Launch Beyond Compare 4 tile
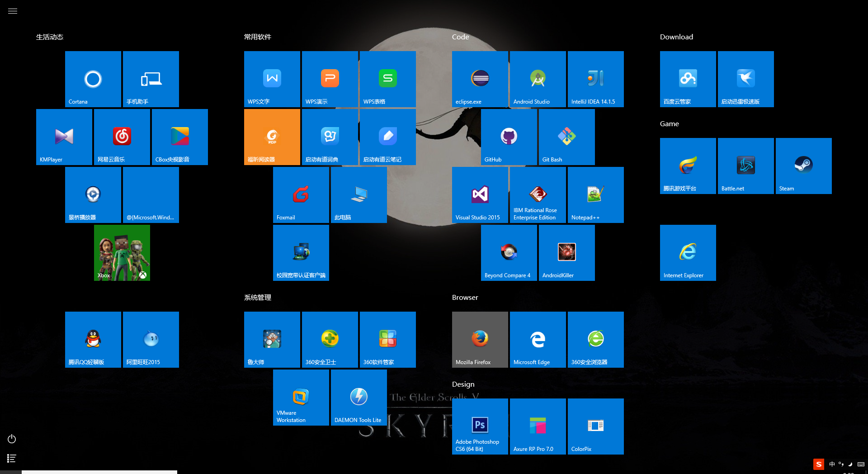 point(509,253)
